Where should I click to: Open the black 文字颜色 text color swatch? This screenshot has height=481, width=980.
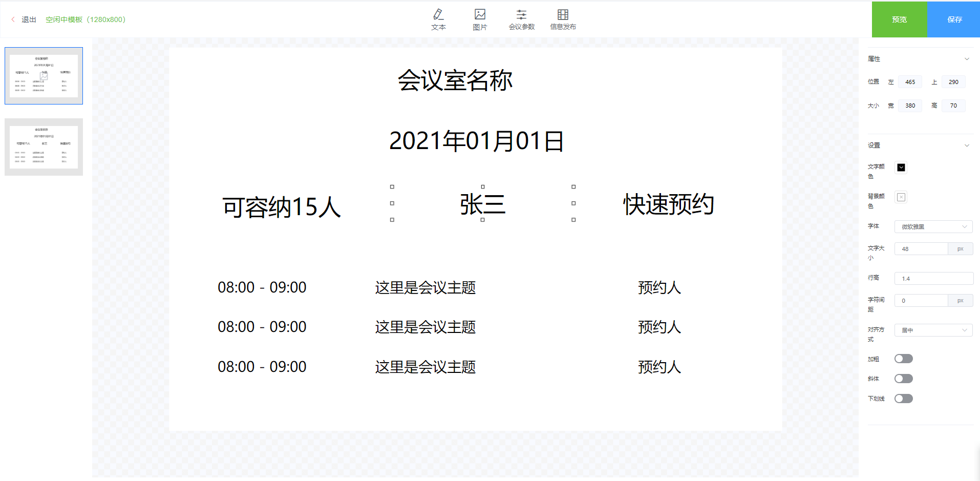[901, 168]
